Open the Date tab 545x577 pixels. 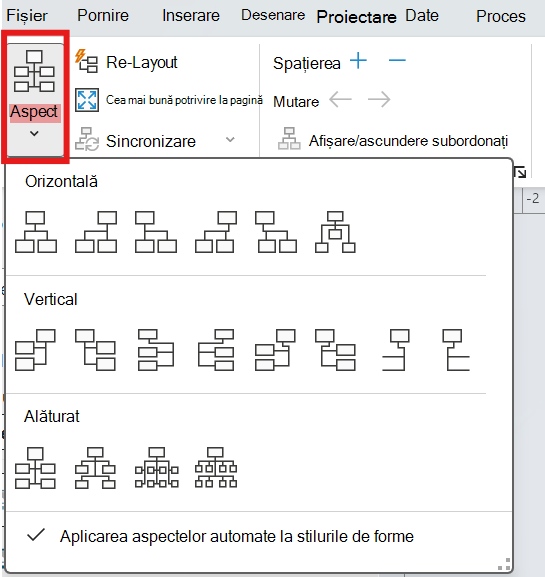point(422,15)
